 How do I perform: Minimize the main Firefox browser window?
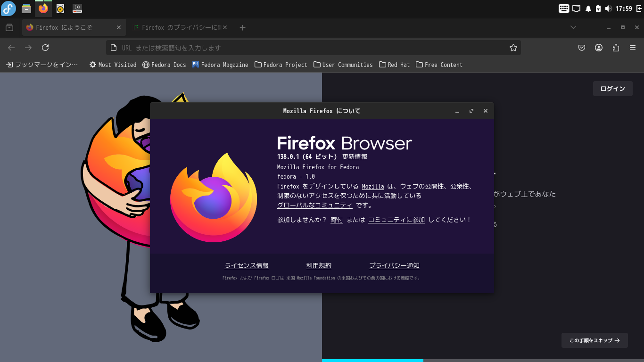[609, 28]
